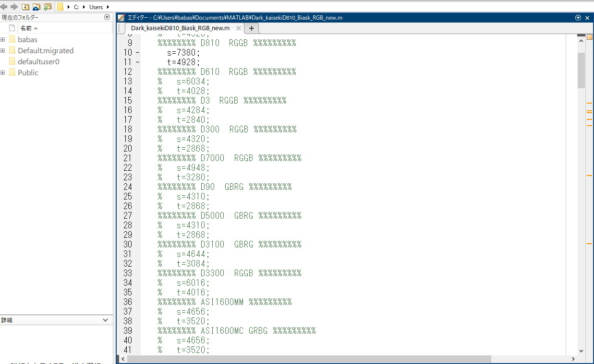
Task: Select the Public folder
Action: (28, 73)
